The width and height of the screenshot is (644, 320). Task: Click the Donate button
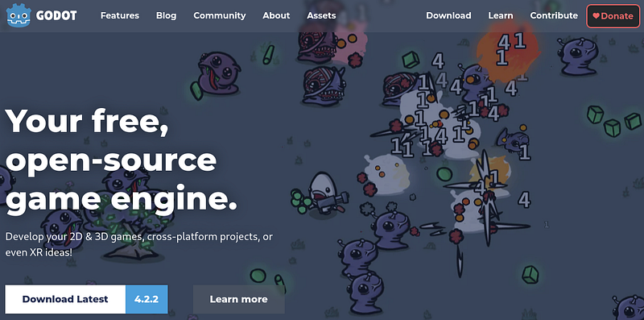tap(613, 16)
